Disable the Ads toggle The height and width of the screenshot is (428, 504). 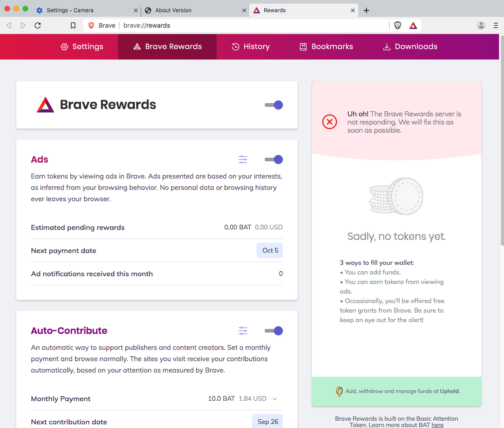[274, 159]
